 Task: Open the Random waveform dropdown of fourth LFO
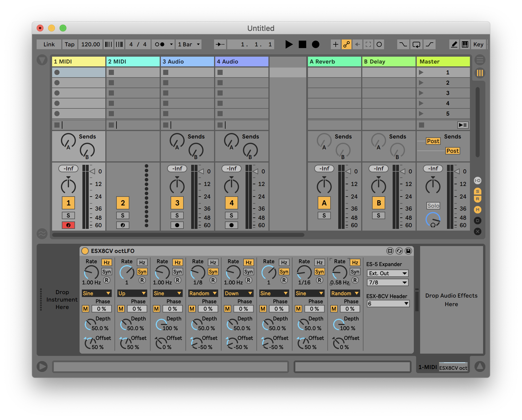click(x=203, y=293)
